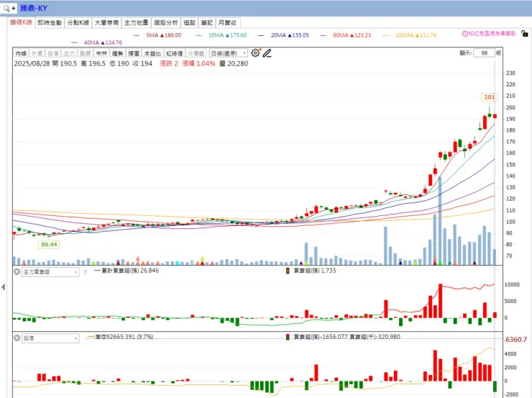This screenshot has width=532, height=398.
Task: Toggle the 均線 overlay button
Action: pyautogui.click(x=21, y=53)
